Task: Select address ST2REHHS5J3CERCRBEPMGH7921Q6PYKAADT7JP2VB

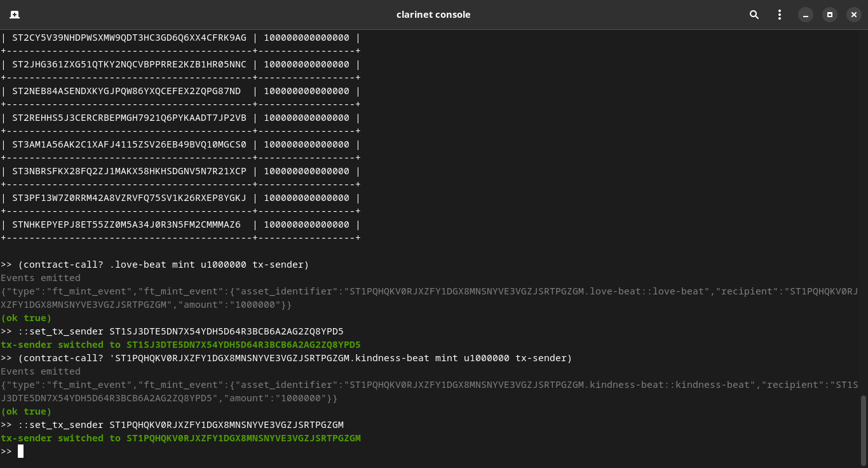Action: pyautogui.click(x=129, y=118)
